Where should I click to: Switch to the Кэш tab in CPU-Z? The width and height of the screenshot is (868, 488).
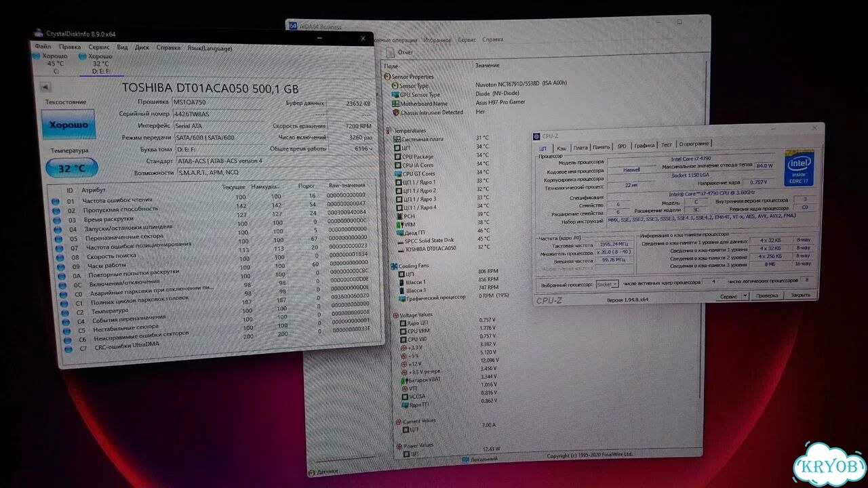(561, 148)
